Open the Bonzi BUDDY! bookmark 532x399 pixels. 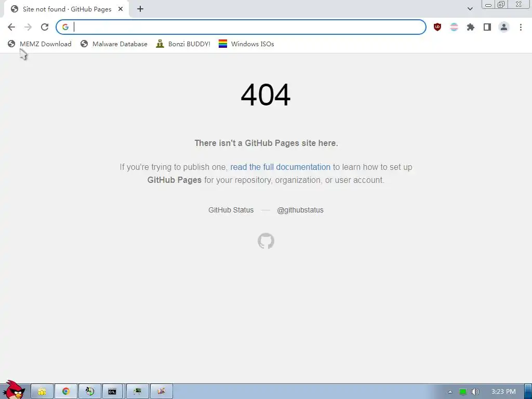pyautogui.click(x=183, y=44)
